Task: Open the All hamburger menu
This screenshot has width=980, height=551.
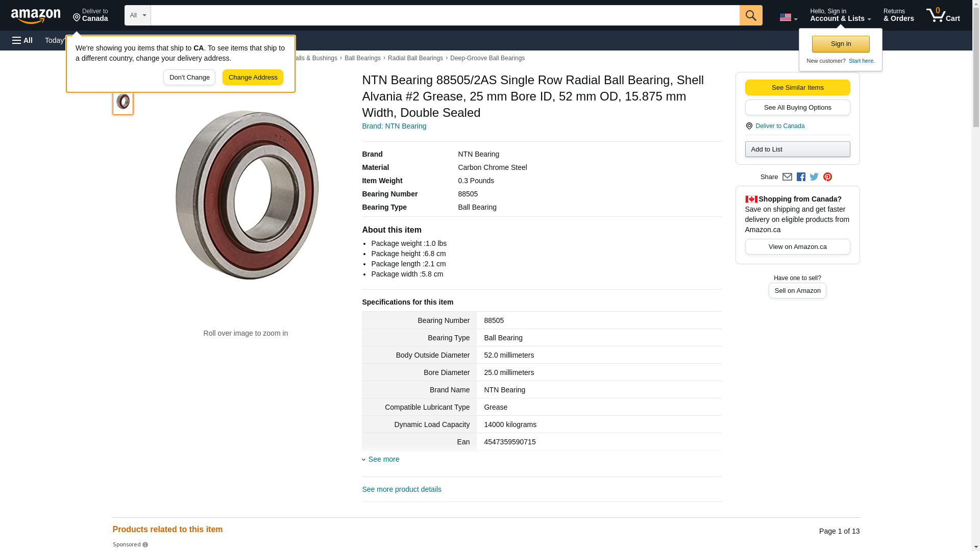Action: click(x=22, y=40)
